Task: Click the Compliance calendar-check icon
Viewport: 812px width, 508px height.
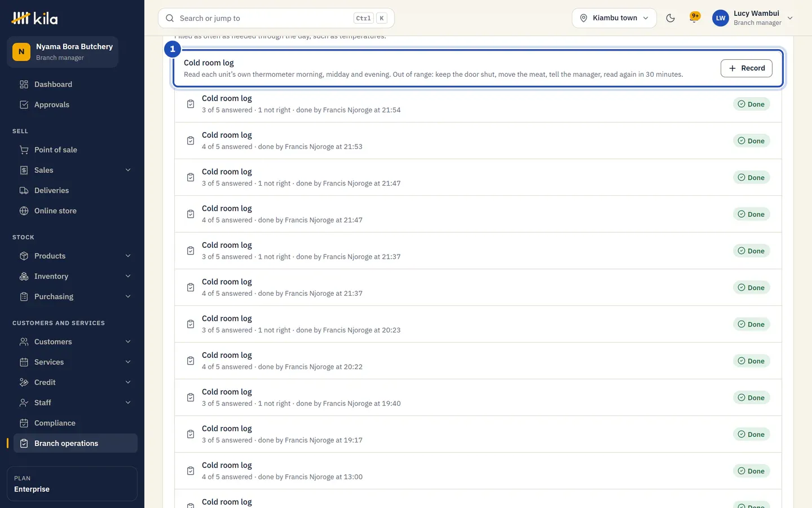Action: 24,423
